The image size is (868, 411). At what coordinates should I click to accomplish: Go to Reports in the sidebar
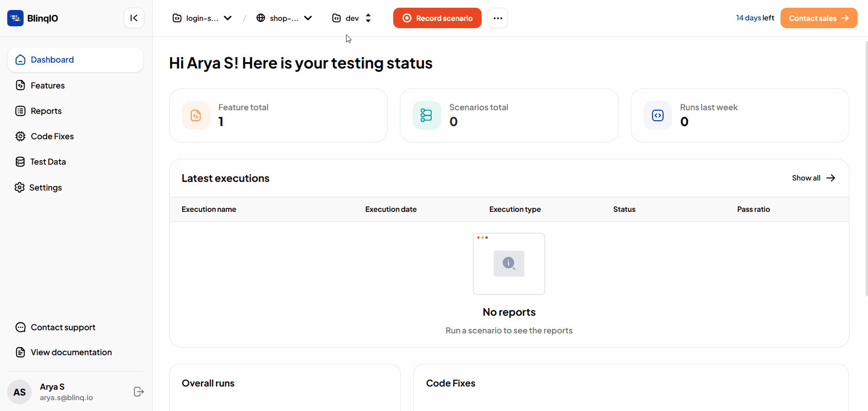click(46, 111)
